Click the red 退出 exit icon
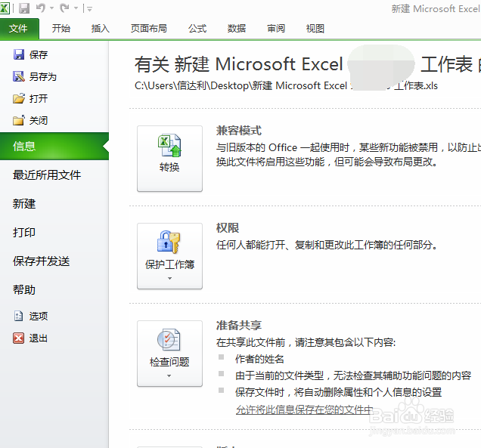Viewport: 481px width, 448px height. coord(18,338)
